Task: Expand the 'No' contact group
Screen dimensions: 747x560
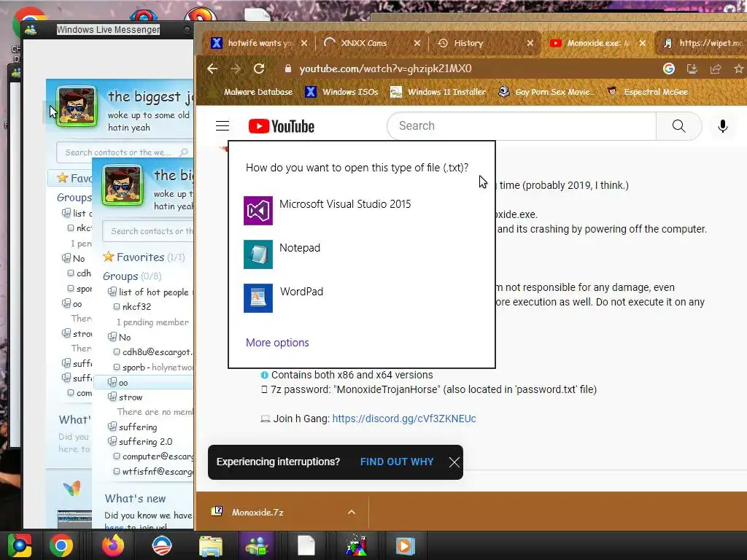Action: (112, 337)
